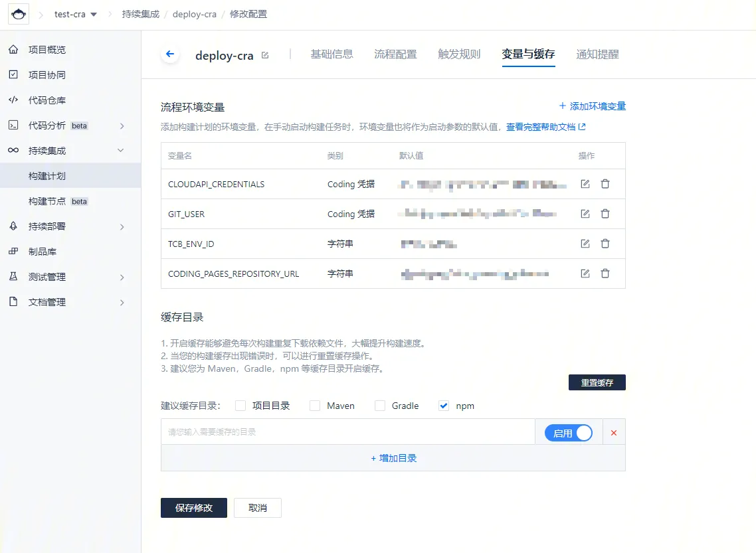Click the 添加环境变量 link
Screen dimensions: 756x553
pos(593,106)
